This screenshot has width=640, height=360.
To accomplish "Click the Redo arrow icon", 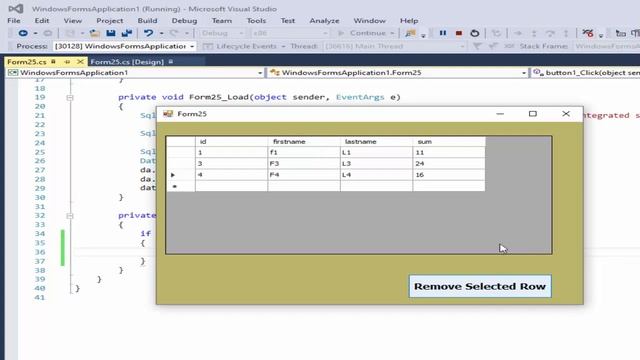I will point(174,33).
